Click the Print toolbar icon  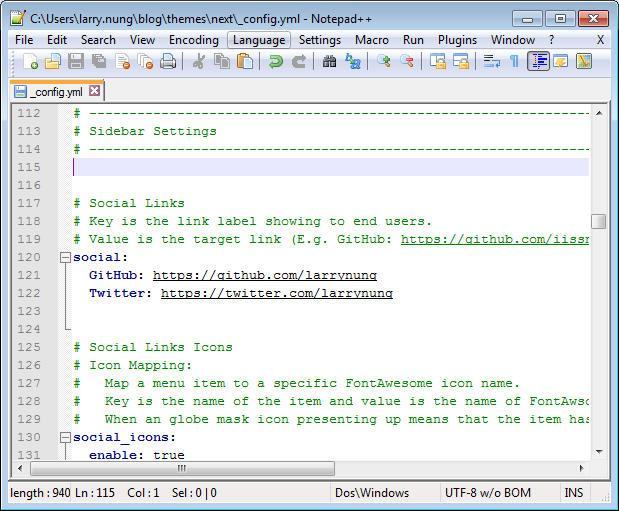168,62
